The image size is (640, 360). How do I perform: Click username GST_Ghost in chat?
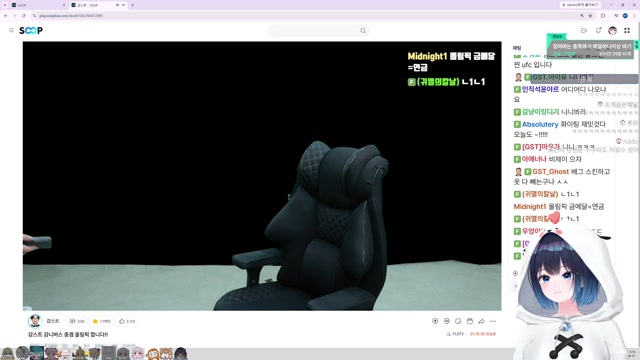(x=550, y=171)
